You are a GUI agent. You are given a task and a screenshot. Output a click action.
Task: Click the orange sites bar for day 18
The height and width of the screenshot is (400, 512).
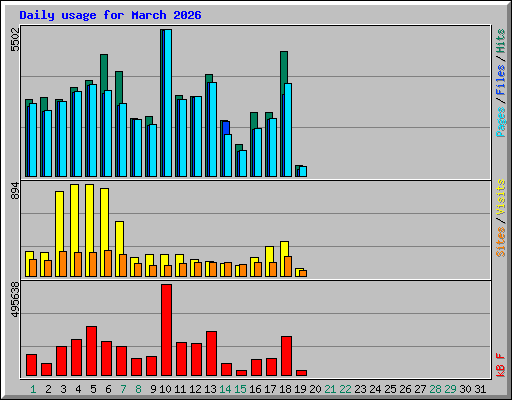pyautogui.click(x=288, y=266)
